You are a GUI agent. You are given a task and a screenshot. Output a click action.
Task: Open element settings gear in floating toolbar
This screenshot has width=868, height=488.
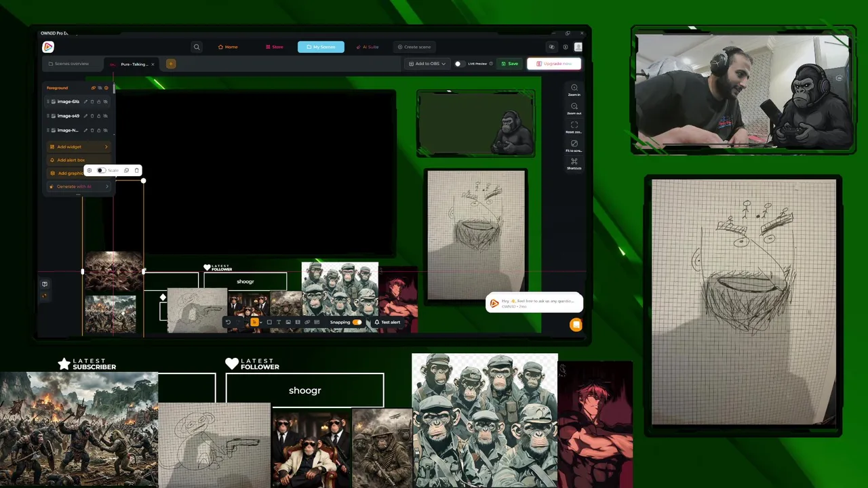pos(90,170)
